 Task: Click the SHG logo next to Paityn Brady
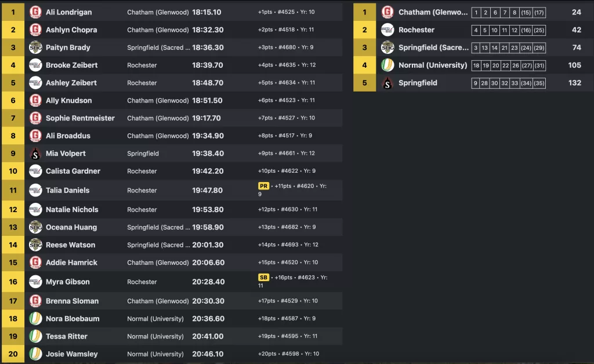click(x=35, y=48)
